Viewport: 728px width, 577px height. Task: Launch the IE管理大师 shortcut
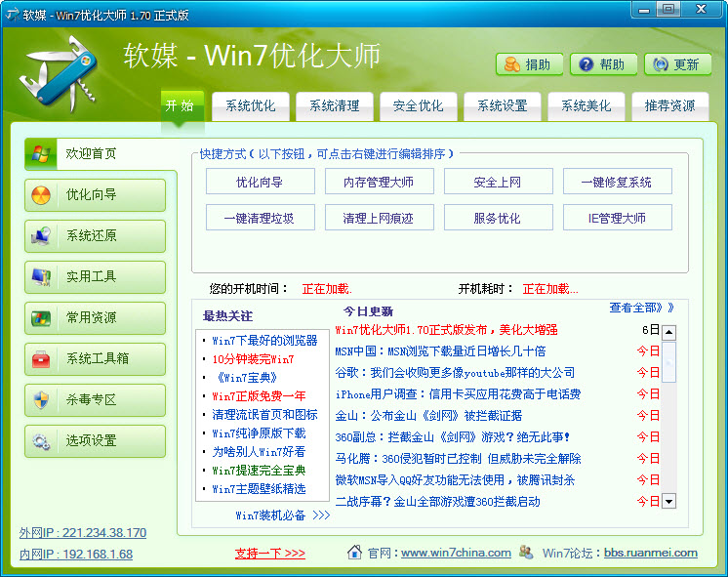pyautogui.click(x=618, y=218)
